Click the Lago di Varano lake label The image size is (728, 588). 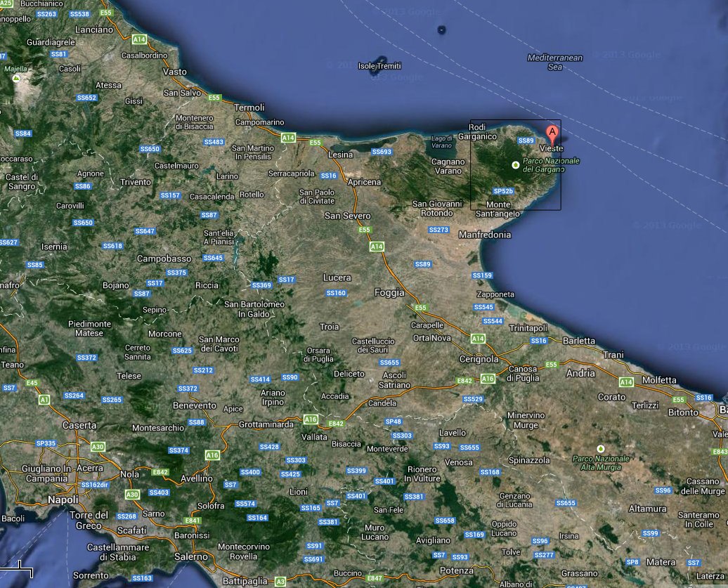(442, 141)
